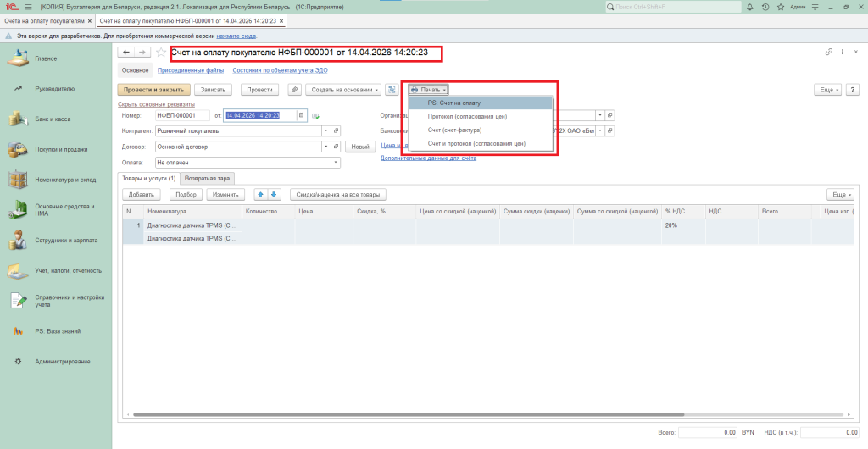
Task: Click the EDO structure icon beside Печать
Action: click(x=392, y=89)
